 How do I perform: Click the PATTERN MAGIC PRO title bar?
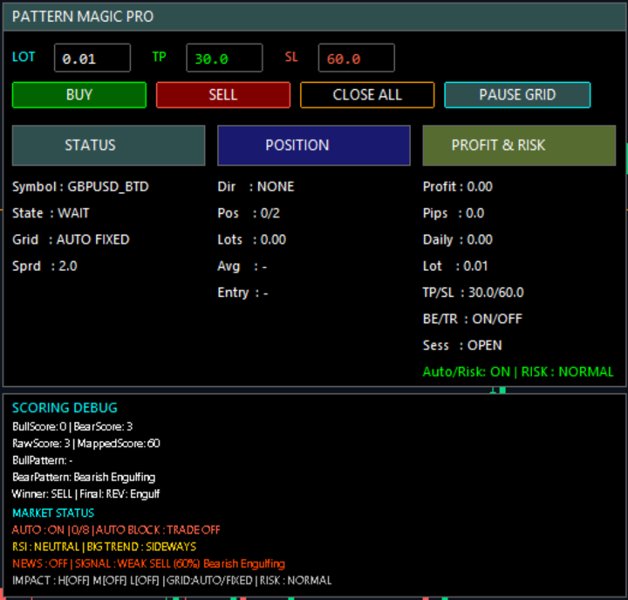point(314,17)
